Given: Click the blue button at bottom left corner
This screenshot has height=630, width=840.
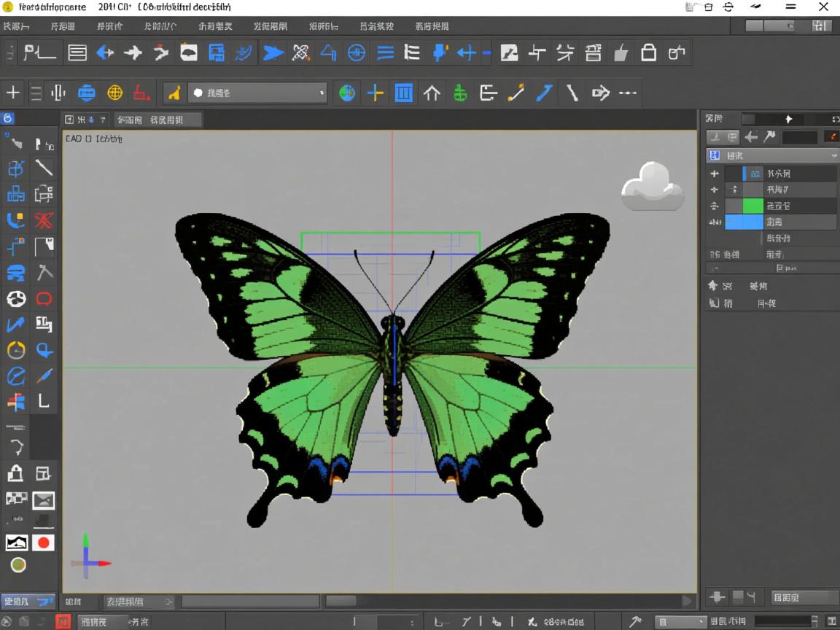Looking at the screenshot, I should (28, 602).
